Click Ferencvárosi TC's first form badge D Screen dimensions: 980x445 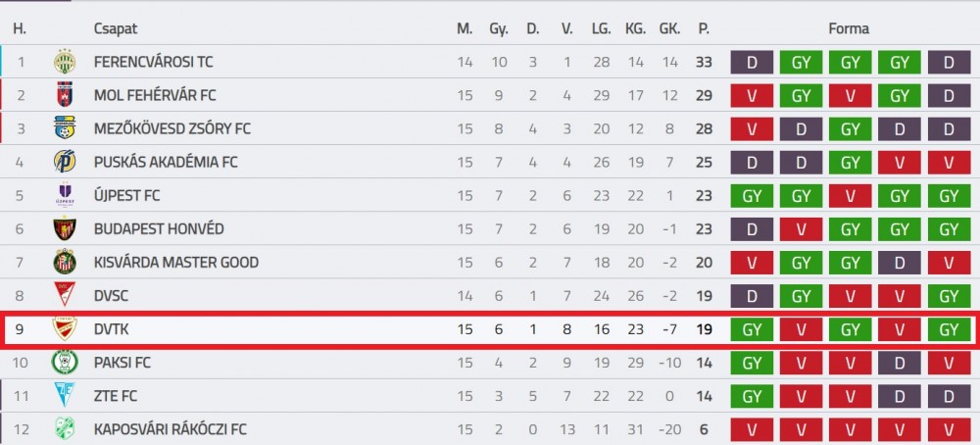pyautogui.click(x=752, y=62)
